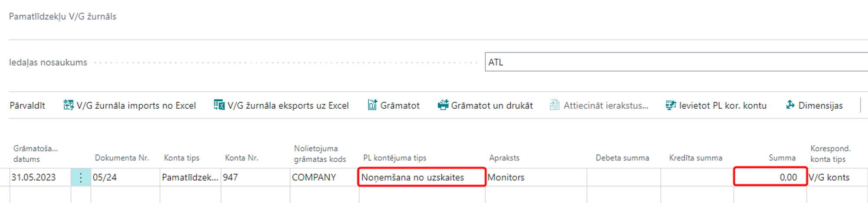
Task: Click the Debeta summa column header
Action: coord(622,158)
